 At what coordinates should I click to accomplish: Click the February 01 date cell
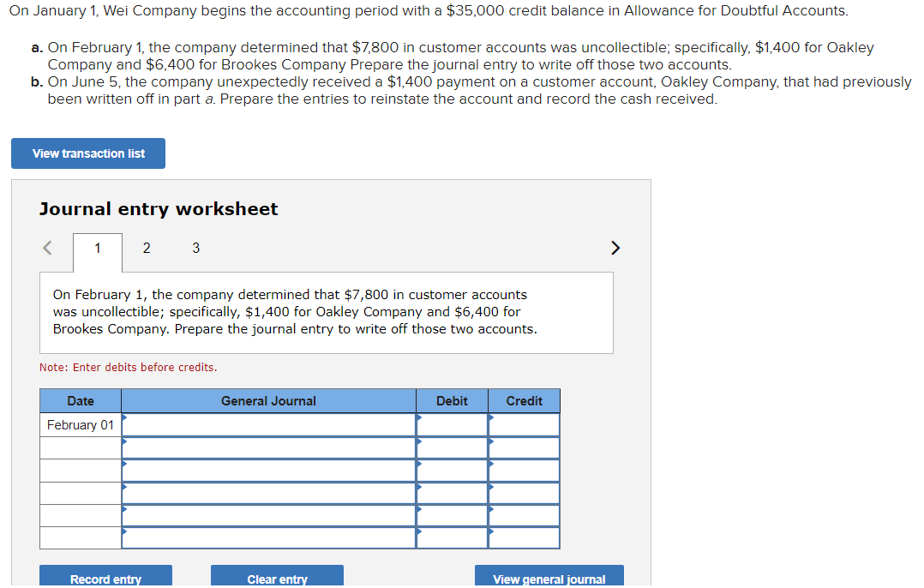[80, 424]
